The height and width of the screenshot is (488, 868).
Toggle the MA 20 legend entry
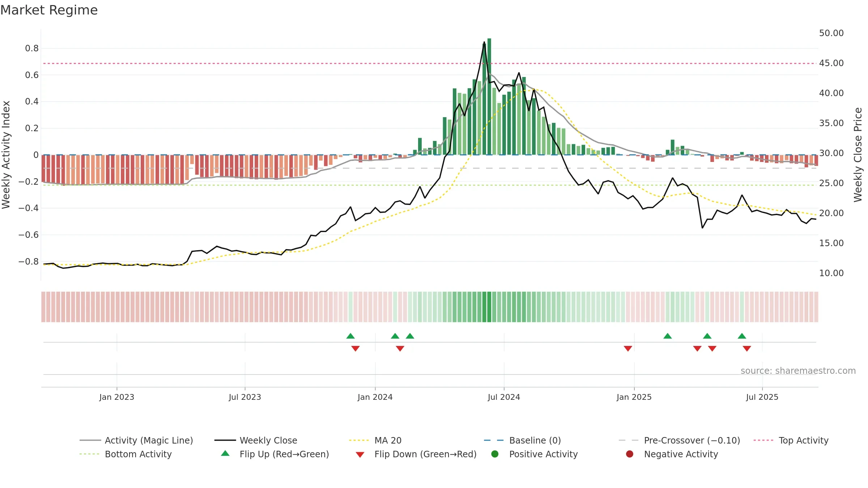coord(375,440)
